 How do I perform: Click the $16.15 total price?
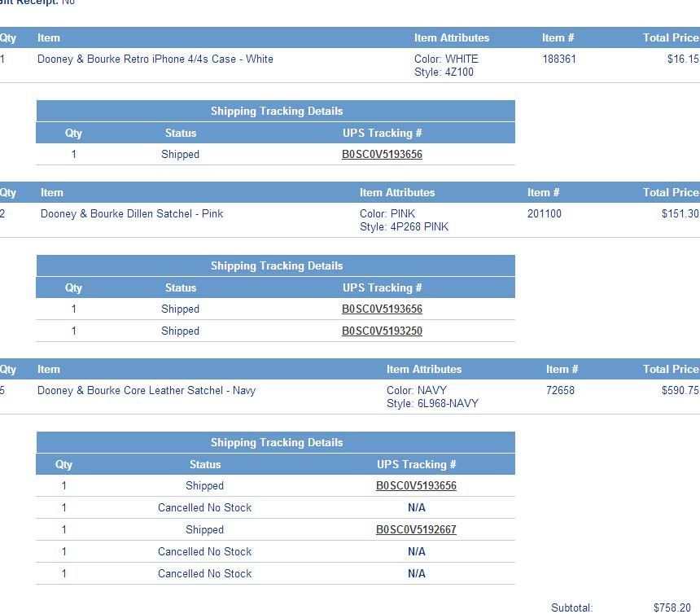682,59
